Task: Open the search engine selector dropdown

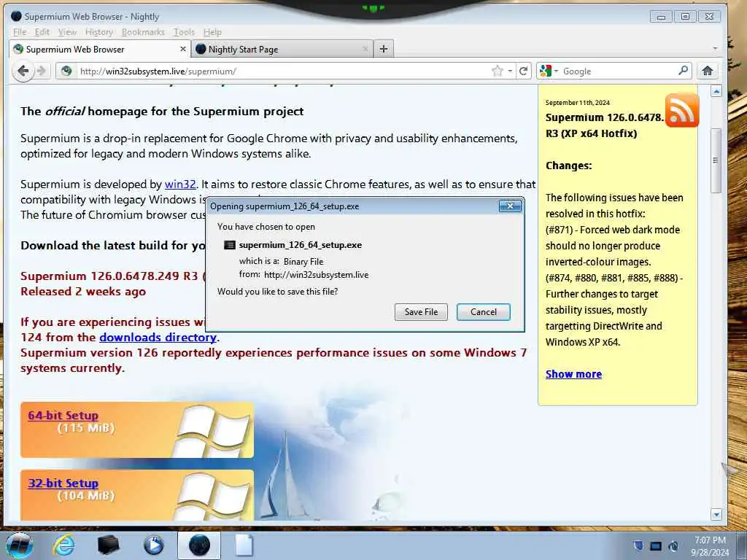Action: tap(549, 71)
